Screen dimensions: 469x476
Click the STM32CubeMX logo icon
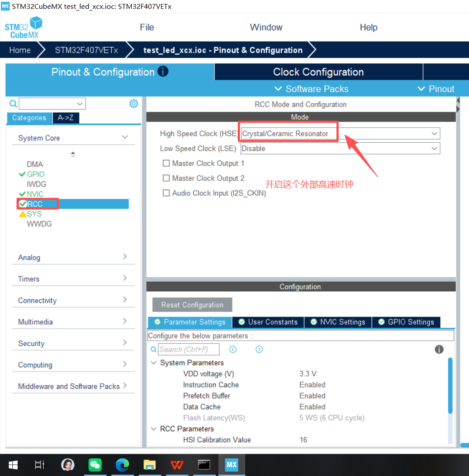click(x=24, y=27)
